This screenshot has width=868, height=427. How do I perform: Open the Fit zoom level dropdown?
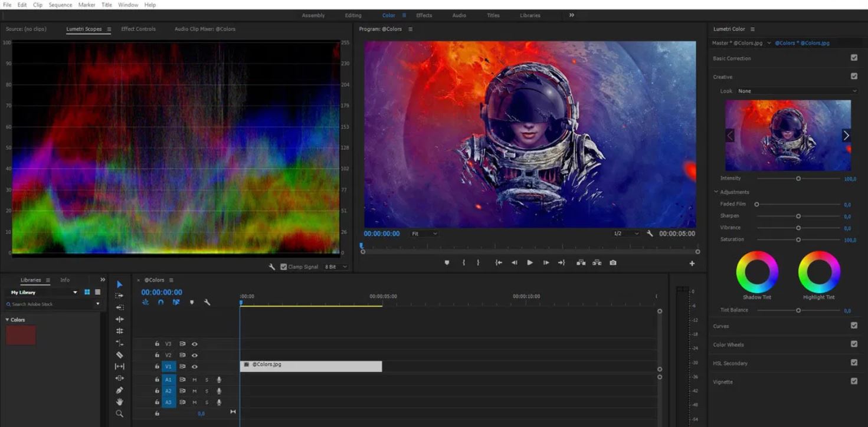pos(424,234)
